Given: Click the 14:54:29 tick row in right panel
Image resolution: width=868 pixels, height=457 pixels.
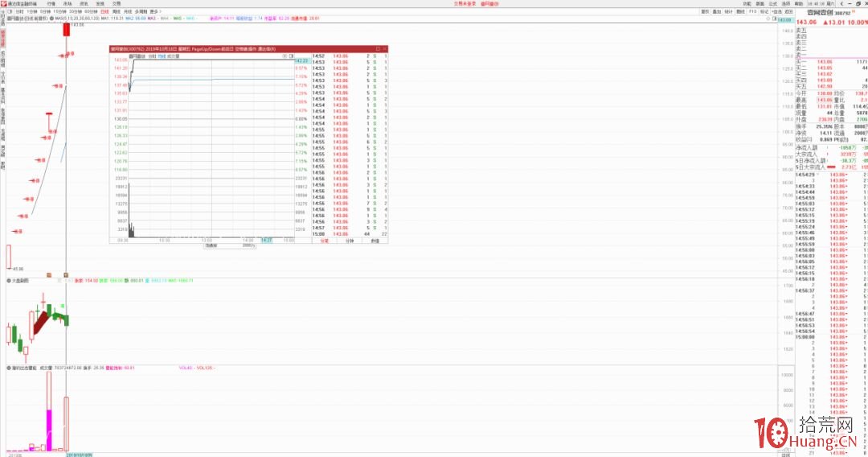Looking at the screenshot, I should [x=832, y=175].
